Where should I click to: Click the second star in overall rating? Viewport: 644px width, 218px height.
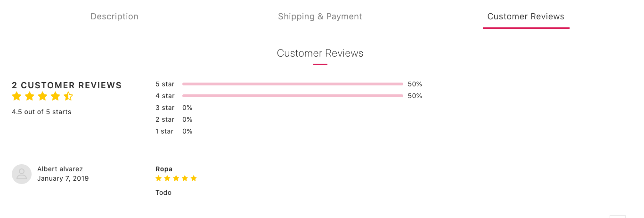tap(30, 97)
